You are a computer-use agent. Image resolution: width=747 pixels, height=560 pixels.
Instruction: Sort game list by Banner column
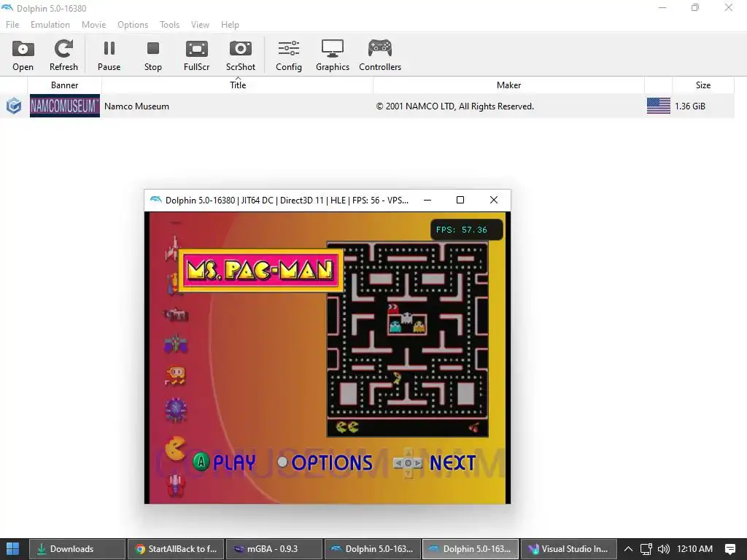point(64,85)
